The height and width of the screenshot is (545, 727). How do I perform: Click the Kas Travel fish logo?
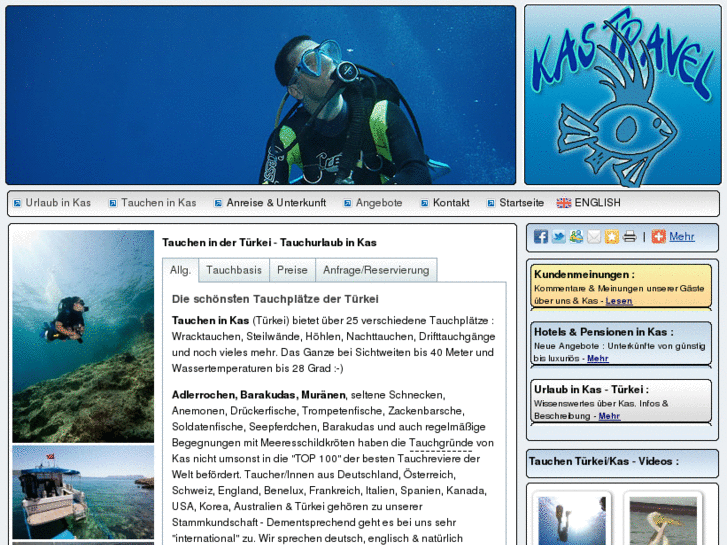pos(623,95)
